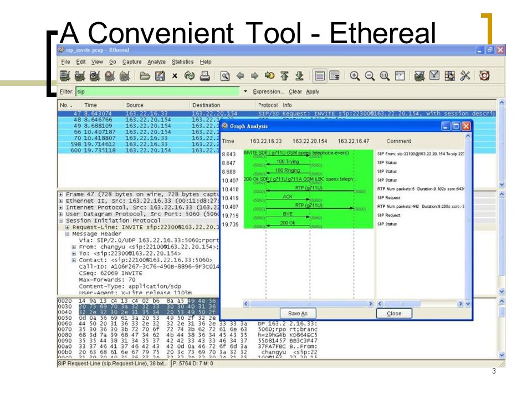Reset zoom to normal size icon
532x399 pixels.
tap(385, 76)
